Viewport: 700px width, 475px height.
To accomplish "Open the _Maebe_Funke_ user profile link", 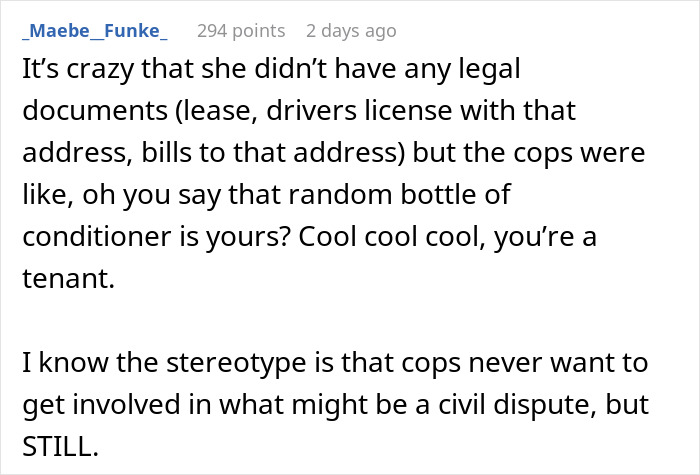I will (x=95, y=31).
